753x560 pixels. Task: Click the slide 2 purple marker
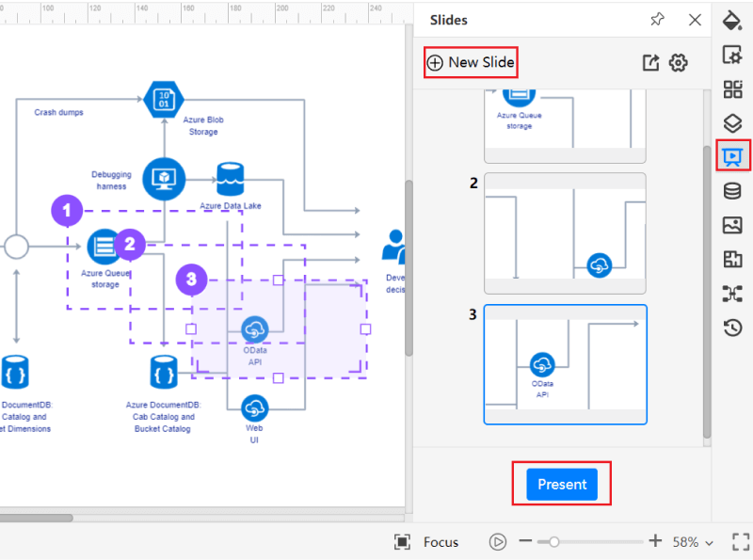point(130,244)
